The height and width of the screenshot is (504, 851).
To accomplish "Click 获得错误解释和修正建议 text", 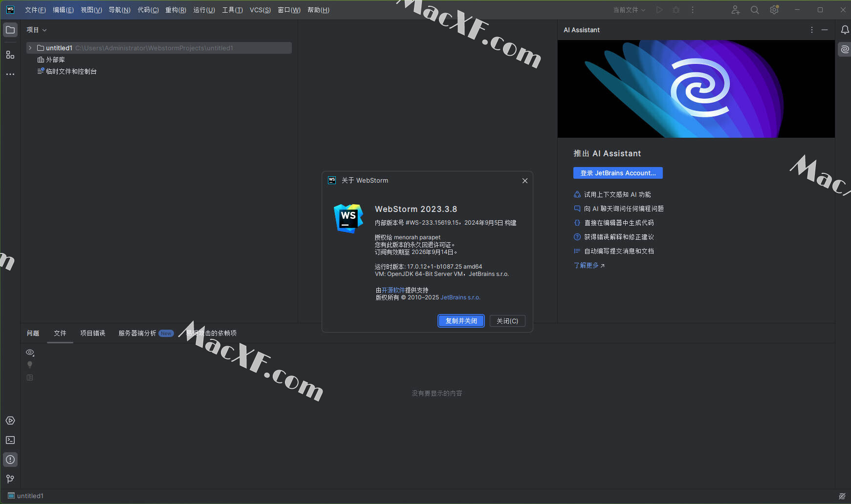I will coord(619,237).
